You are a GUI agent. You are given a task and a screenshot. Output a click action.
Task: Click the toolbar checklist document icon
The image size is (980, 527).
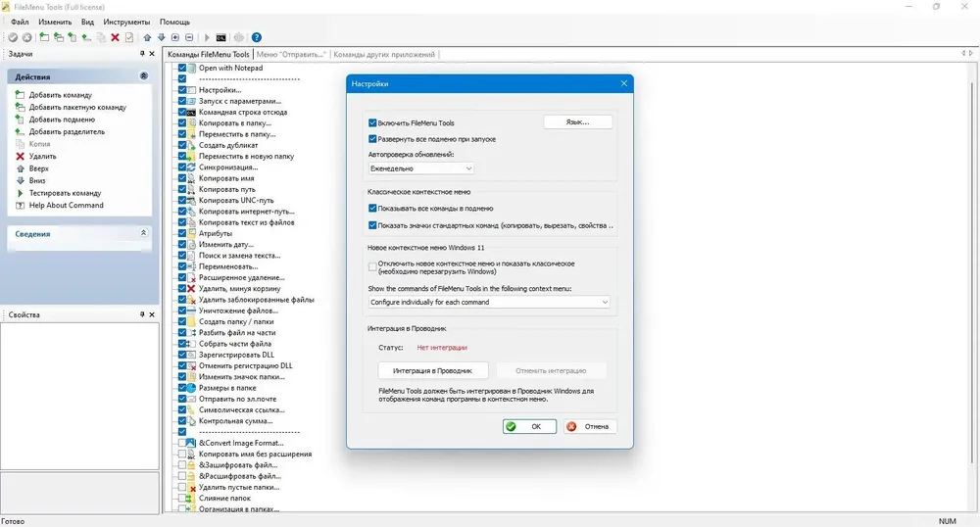point(129,37)
